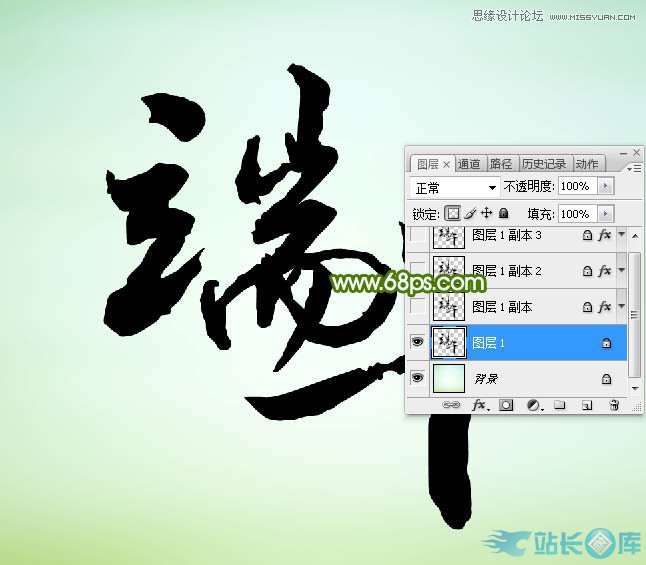Click the lock position move icon
The height and width of the screenshot is (565, 646).
point(487,213)
